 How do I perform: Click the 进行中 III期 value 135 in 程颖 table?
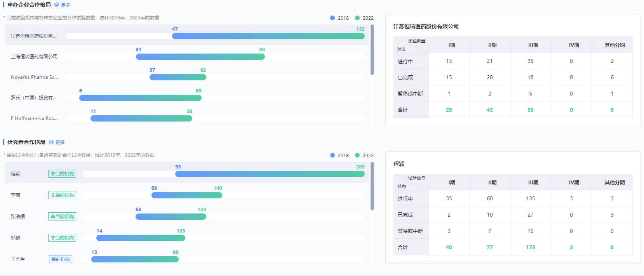[531, 198]
